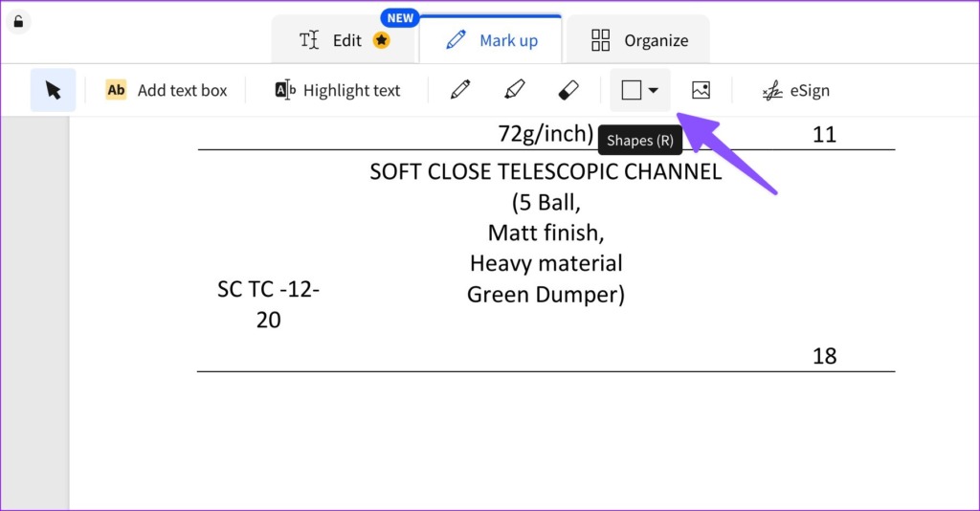
Task: Choose the pencil drawing tool
Action: pos(460,91)
